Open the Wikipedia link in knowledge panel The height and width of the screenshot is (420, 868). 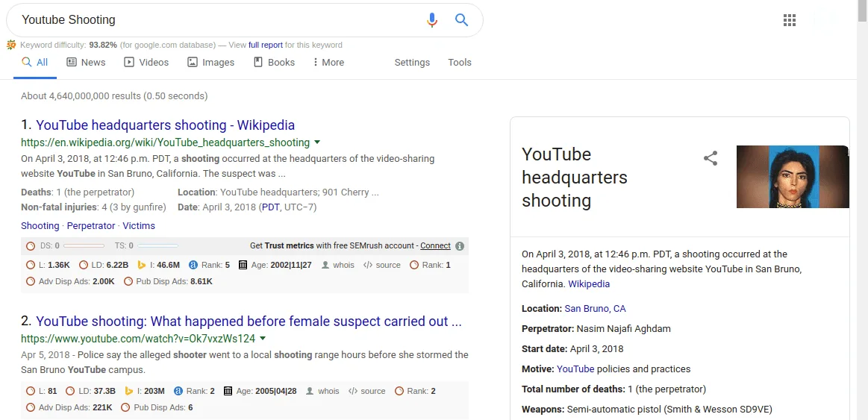pos(589,284)
